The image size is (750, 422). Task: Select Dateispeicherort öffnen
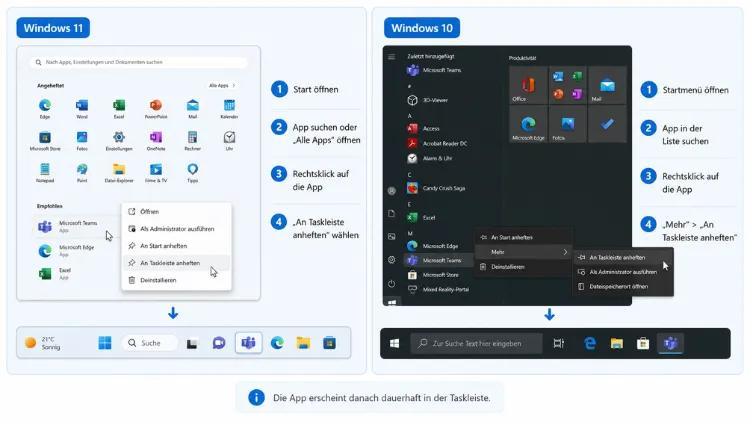(x=623, y=286)
